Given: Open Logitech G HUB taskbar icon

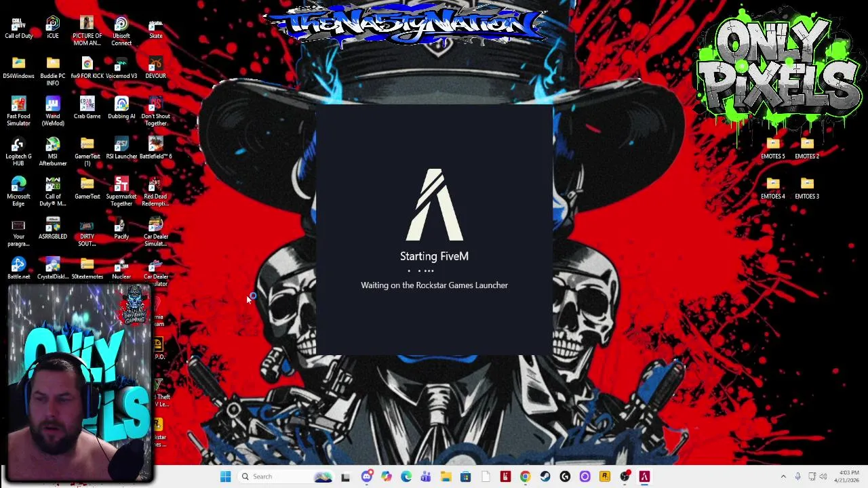Looking at the screenshot, I should coord(565,476).
